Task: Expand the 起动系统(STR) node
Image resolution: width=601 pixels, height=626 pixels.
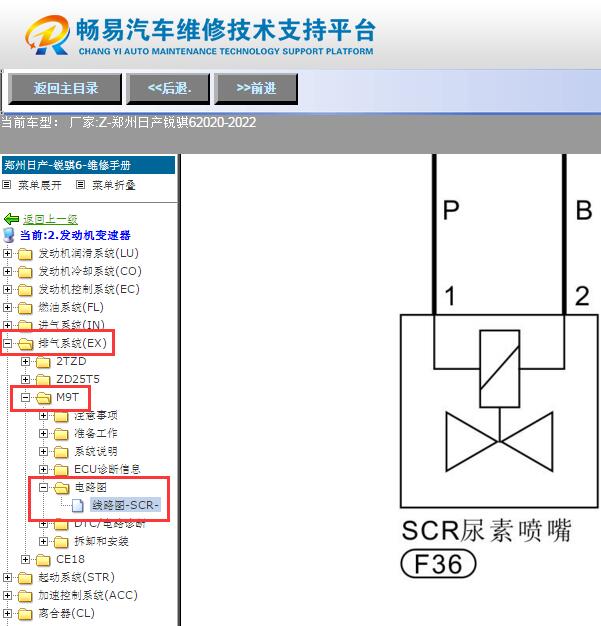Action: (7, 577)
